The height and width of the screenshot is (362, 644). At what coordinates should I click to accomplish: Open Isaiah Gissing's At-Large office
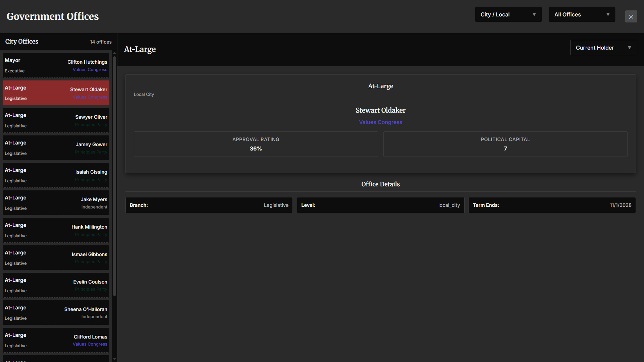point(56,175)
